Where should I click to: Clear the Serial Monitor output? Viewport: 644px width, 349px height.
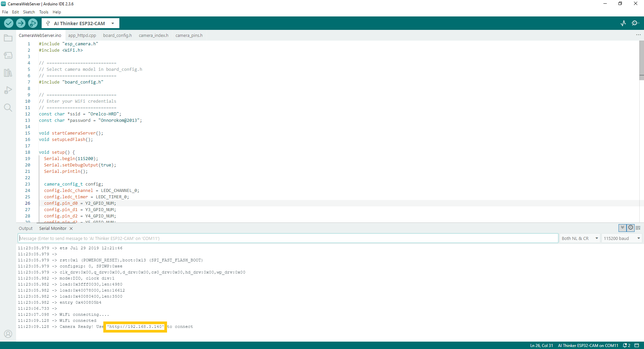tap(638, 228)
